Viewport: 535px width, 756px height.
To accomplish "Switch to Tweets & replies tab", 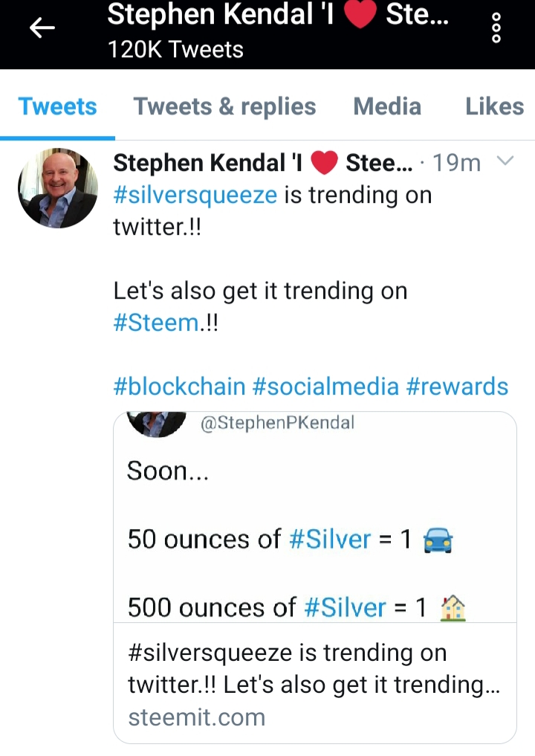I will (x=224, y=106).
